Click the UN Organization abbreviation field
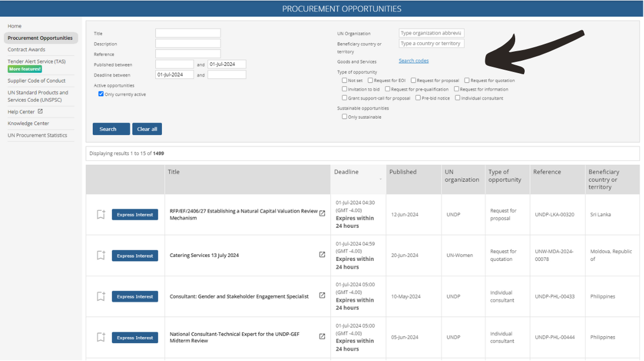 (431, 33)
